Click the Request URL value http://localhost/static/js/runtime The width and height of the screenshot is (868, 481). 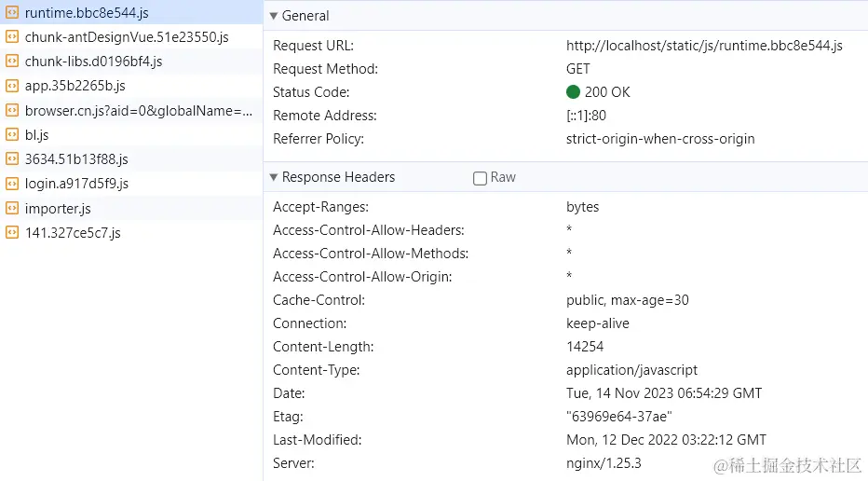pyautogui.click(x=704, y=46)
